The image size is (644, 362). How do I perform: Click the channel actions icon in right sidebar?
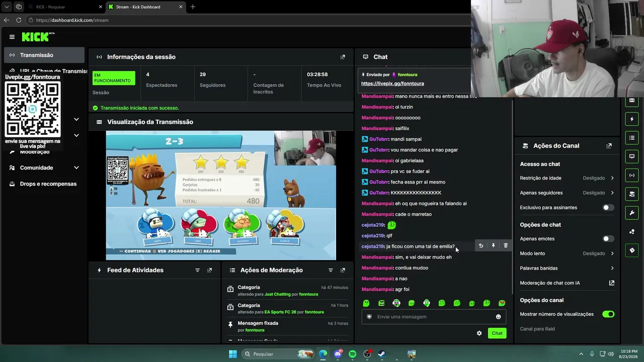[x=632, y=194]
